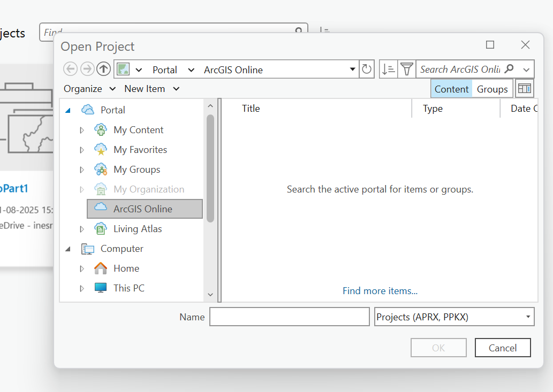Click the Find more items link
The height and width of the screenshot is (392, 553).
380,290
